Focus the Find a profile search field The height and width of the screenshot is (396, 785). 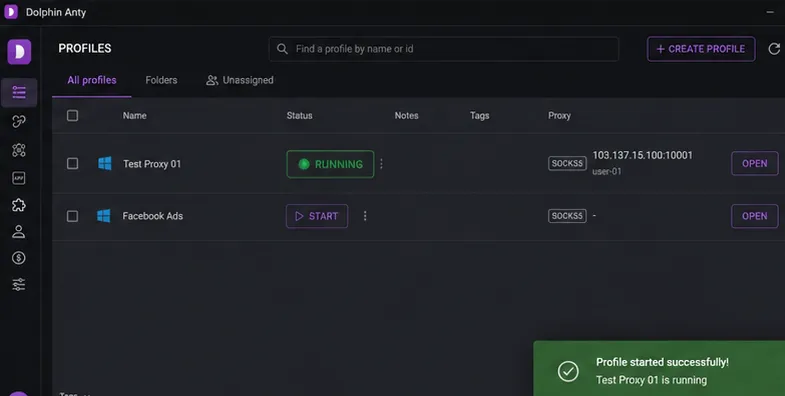[444, 49]
